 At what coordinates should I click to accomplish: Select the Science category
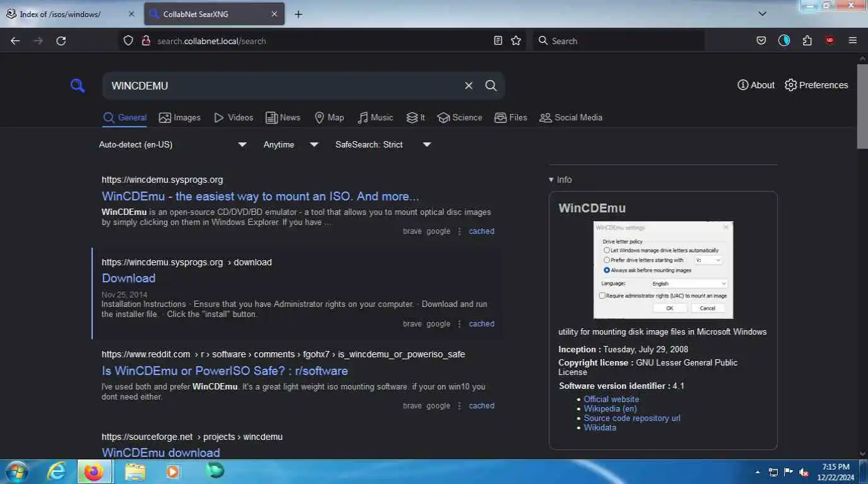pyautogui.click(x=460, y=117)
